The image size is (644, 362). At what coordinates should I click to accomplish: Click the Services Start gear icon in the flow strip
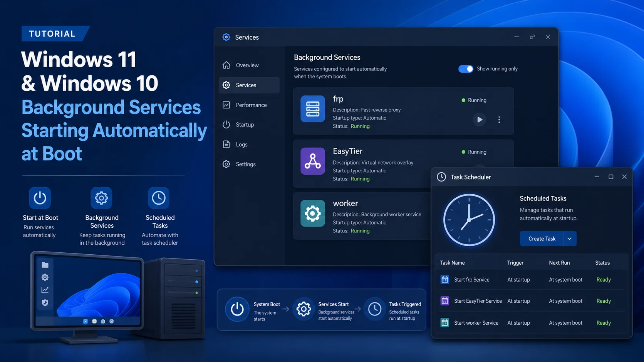(304, 309)
